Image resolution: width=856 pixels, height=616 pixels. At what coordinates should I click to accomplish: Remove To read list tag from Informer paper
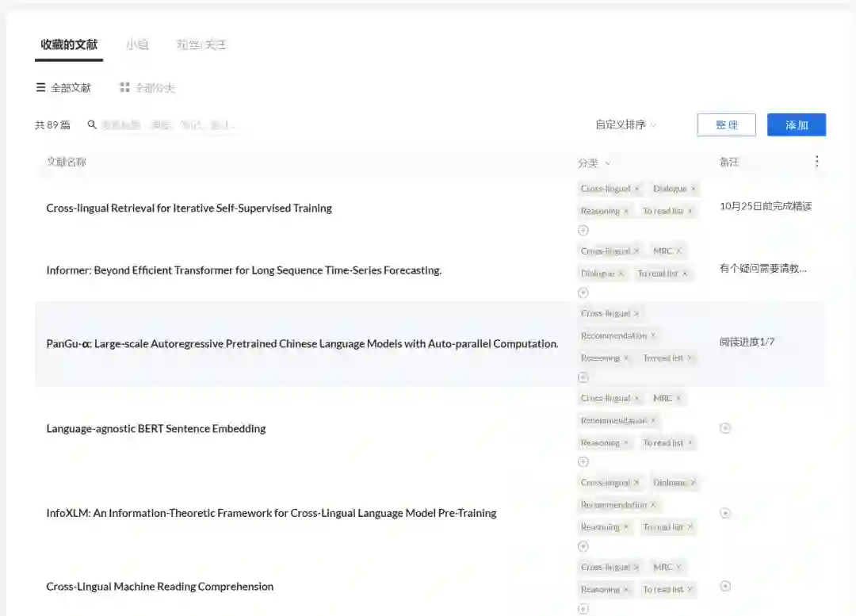[685, 274]
